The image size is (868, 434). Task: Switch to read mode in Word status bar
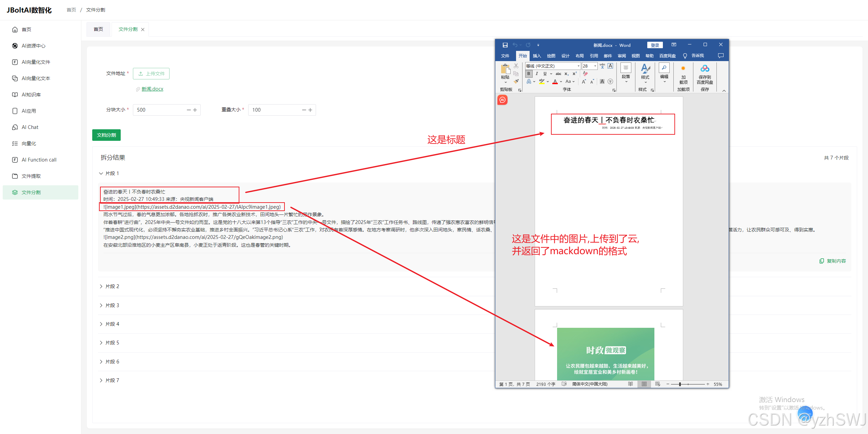630,384
